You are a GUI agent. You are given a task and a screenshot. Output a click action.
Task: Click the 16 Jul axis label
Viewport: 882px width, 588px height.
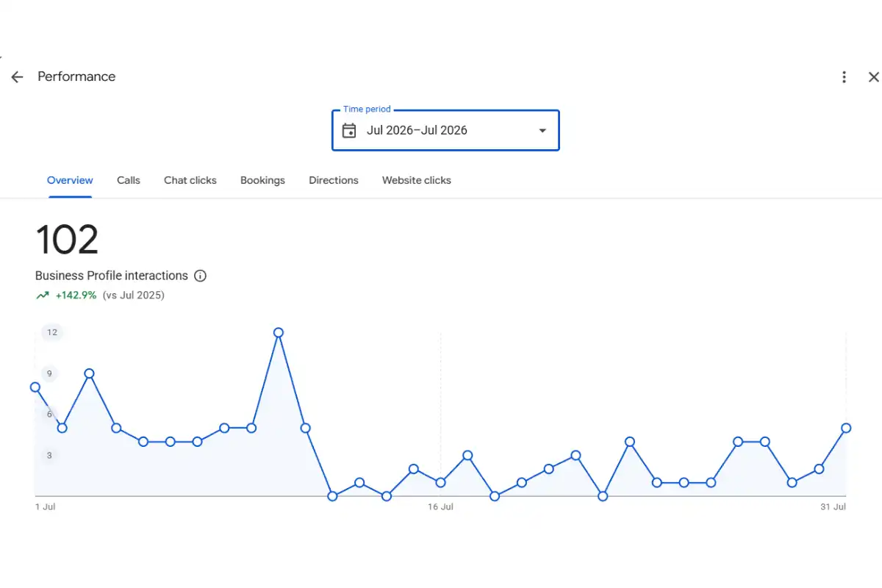pos(440,507)
